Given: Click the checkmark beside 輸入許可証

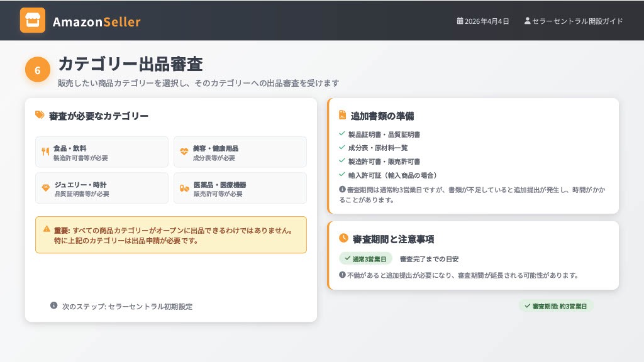Looking at the screenshot, I should (341, 175).
